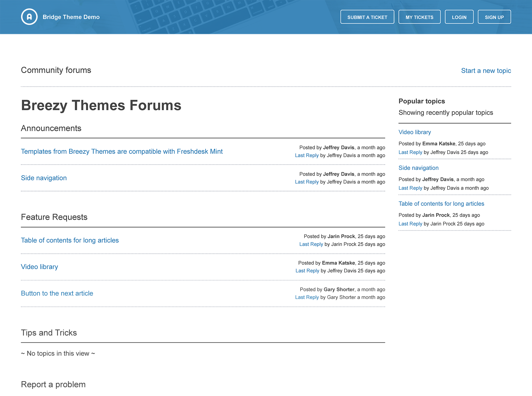The image size is (532, 396).
Task: Click Last Reply under popular Video library
Action: pos(410,152)
